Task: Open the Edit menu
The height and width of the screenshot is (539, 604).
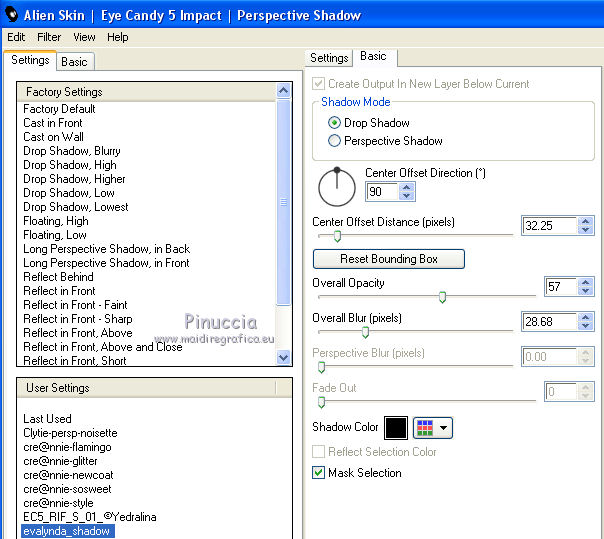Action: click(16, 37)
